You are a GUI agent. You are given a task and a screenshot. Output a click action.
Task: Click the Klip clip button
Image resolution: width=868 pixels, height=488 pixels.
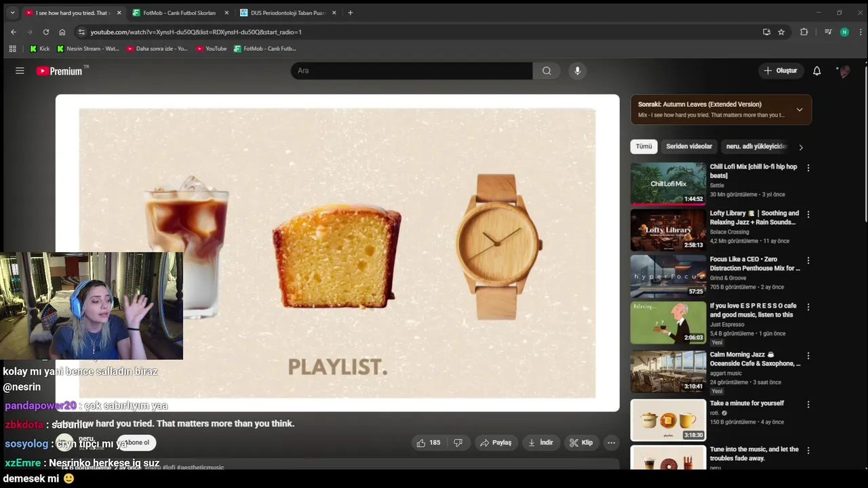pos(581,443)
